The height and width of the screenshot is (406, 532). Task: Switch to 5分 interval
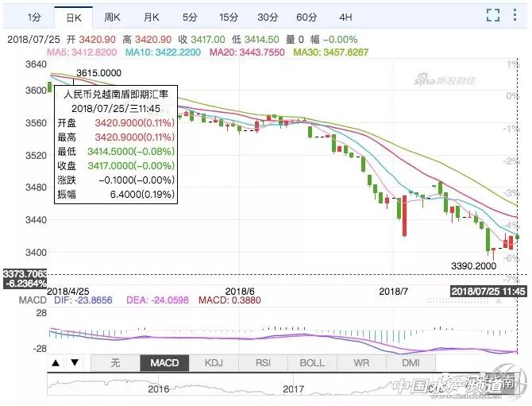pyautogui.click(x=189, y=16)
